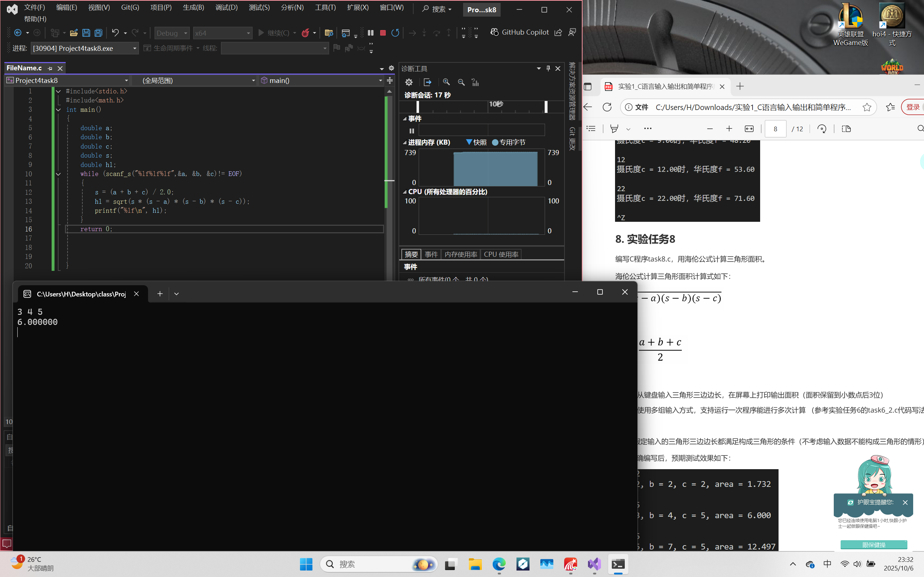
Task: Zoom in on the diagnostic timeline
Action: (x=446, y=82)
